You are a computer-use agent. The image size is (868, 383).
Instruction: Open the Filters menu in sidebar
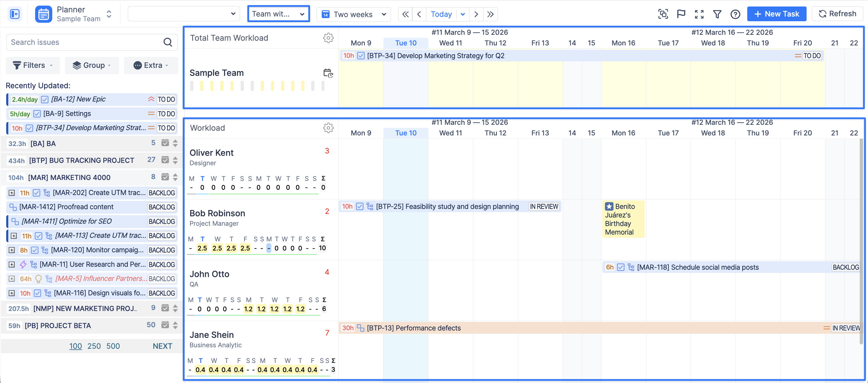33,65
